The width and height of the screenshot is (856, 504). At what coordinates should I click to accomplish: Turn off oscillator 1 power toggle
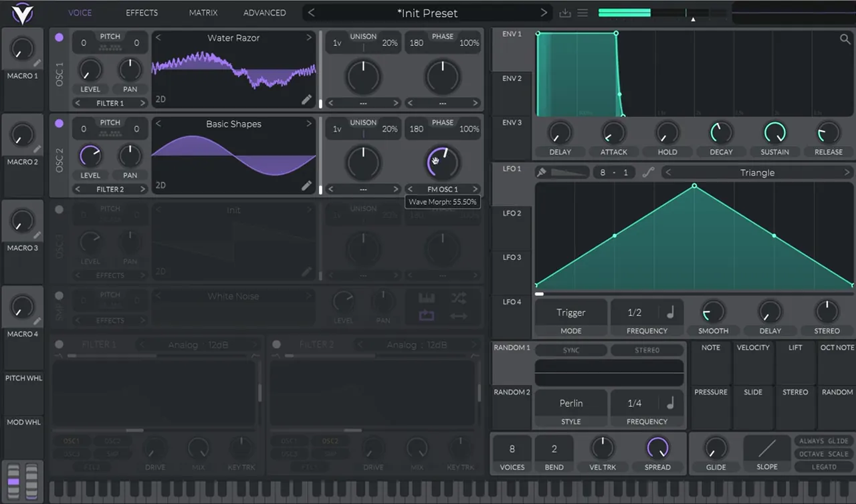[59, 37]
